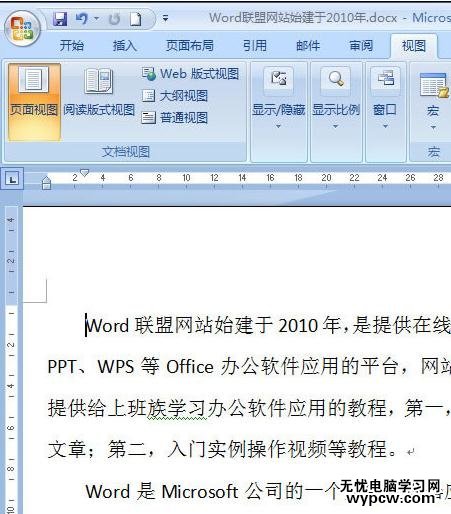Select 页面视图 layout button
451x514 pixels.
(x=34, y=102)
